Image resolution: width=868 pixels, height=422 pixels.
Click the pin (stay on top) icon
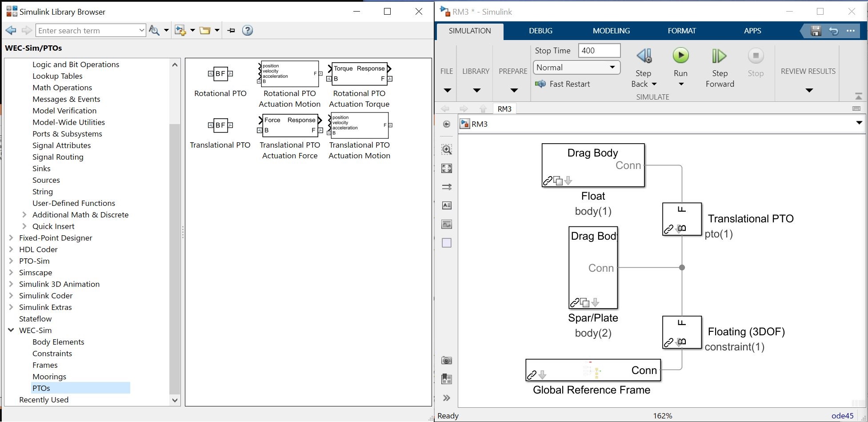[x=231, y=30]
